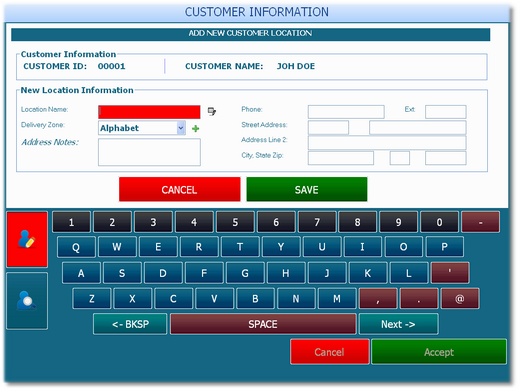Tap the Y key
The image size is (520, 392).
coord(281,247)
